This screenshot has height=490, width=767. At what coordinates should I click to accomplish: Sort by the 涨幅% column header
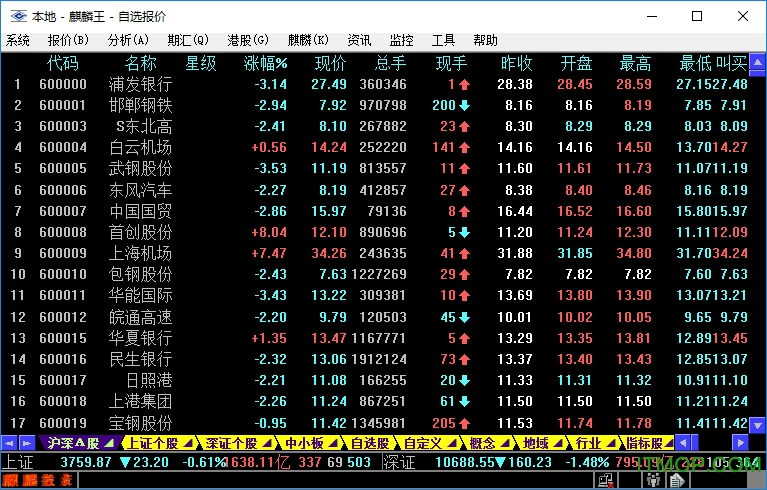coord(265,63)
